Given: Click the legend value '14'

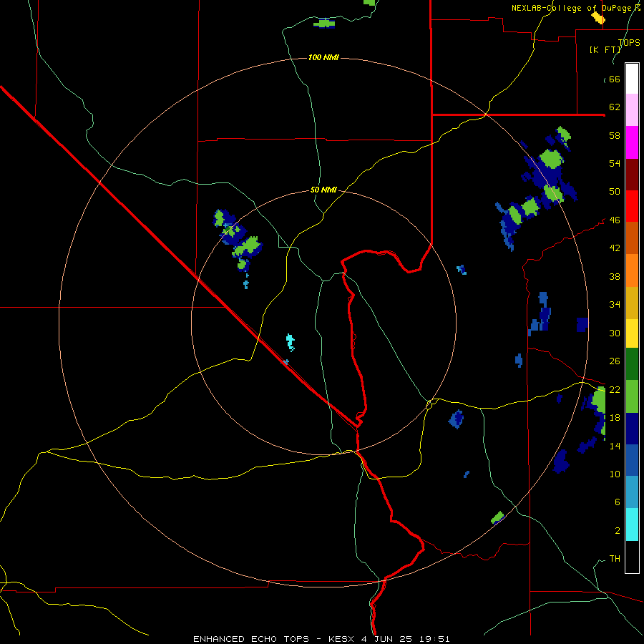Looking at the screenshot, I should [615, 446].
